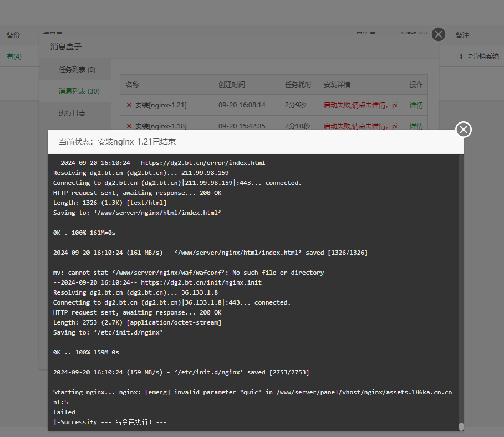Click the 当前状态: 安装nginx-1.21已结束 status header
Image resolution: width=504 pixels, height=437 pixels.
pyautogui.click(x=118, y=142)
